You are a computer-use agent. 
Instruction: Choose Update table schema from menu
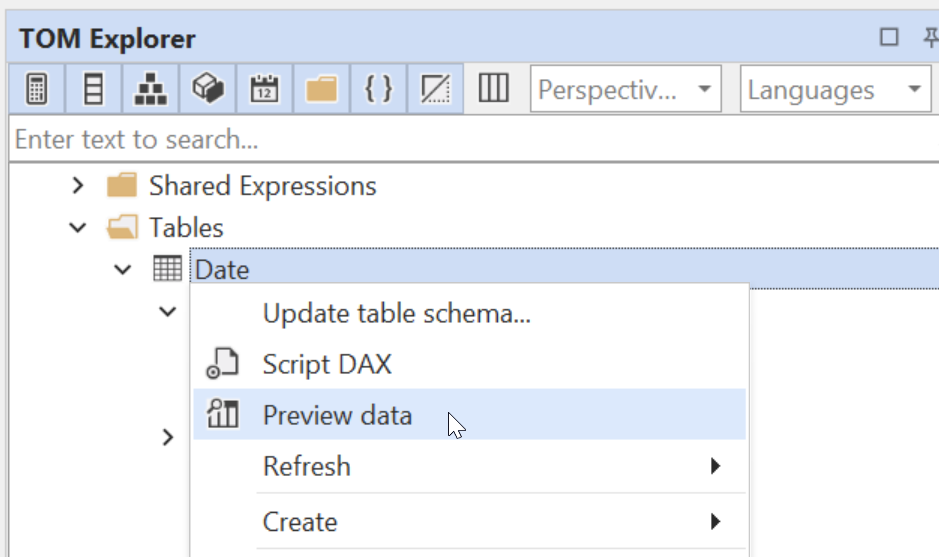tap(396, 314)
